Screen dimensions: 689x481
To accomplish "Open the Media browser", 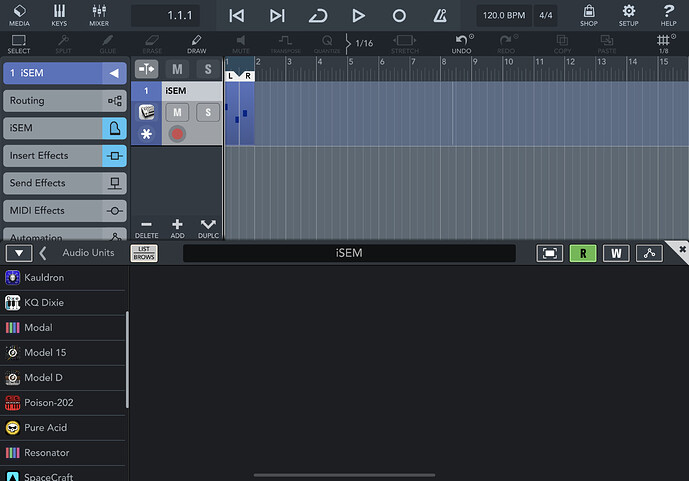I will pyautogui.click(x=19, y=15).
